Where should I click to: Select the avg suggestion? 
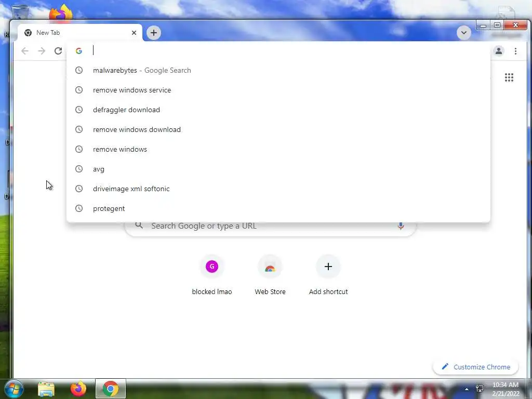click(278, 169)
